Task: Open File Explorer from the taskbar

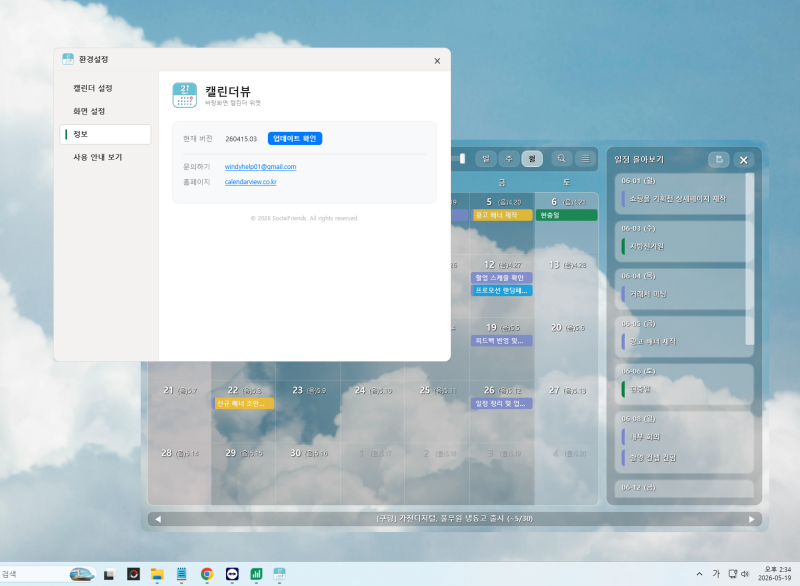Action: pos(157,574)
